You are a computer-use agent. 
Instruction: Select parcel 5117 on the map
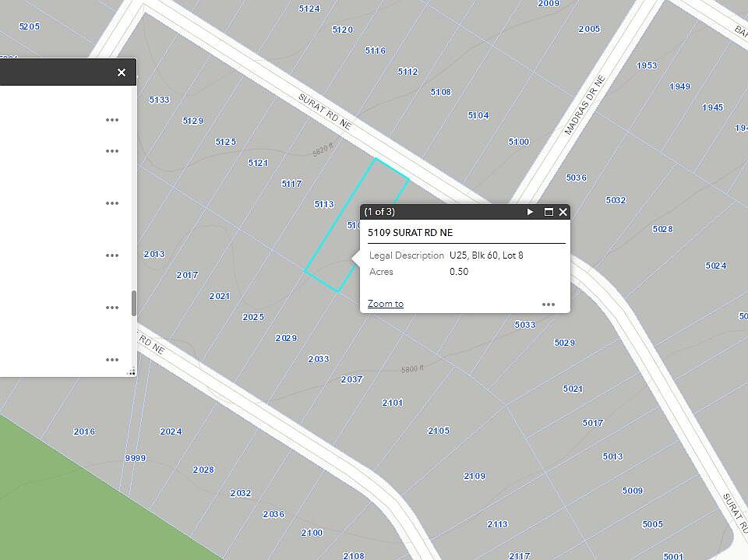tap(291, 184)
